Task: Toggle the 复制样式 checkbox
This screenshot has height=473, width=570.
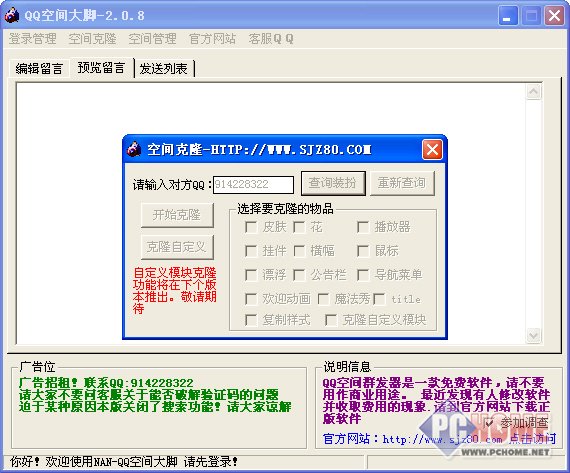Action: (251, 320)
